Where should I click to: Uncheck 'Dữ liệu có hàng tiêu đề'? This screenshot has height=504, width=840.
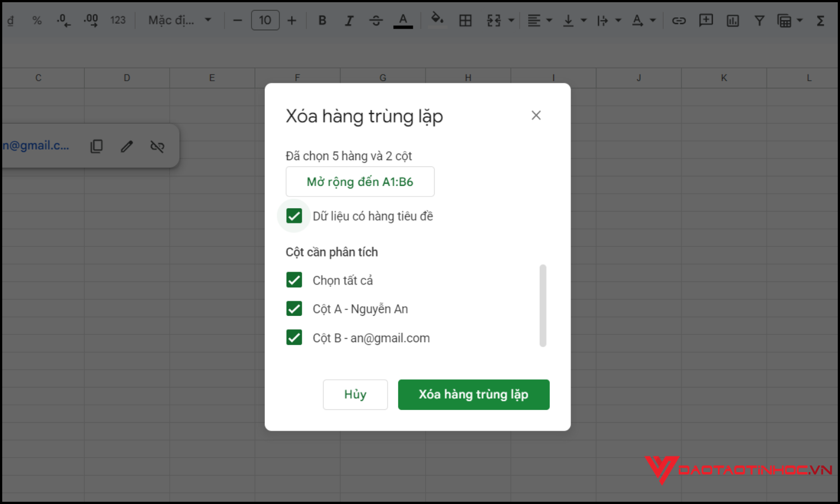tap(294, 216)
